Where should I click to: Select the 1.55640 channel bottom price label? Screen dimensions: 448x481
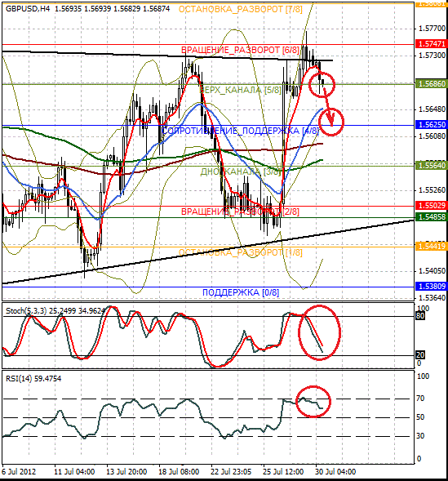[x=432, y=166]
